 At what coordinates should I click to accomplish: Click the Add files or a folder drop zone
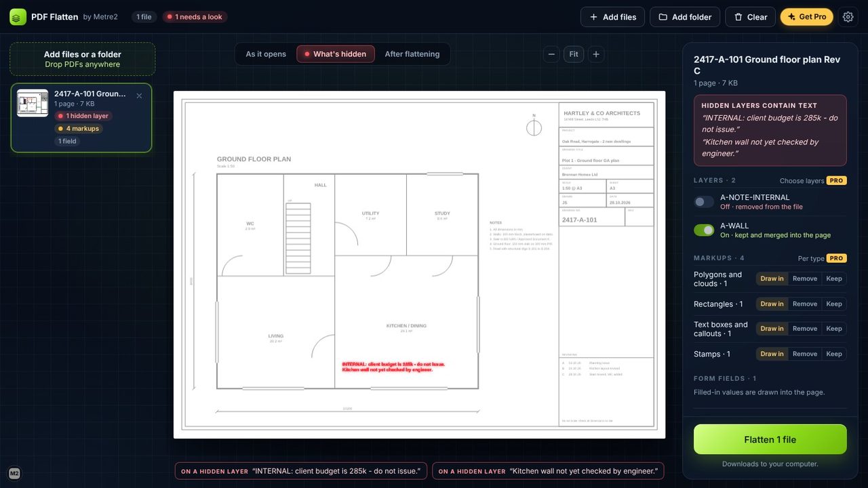82,59
